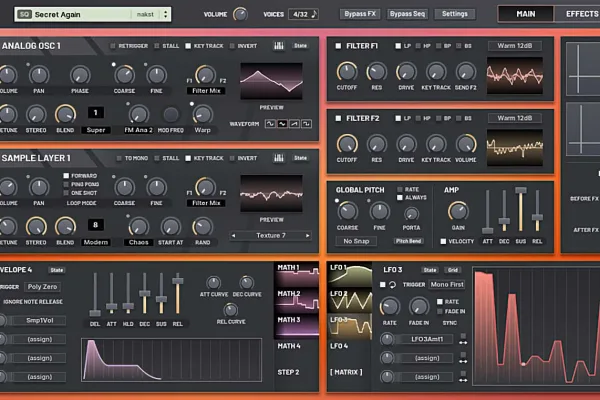
Task: Open the Super unison mode dropdown
Action: (96, 130)
